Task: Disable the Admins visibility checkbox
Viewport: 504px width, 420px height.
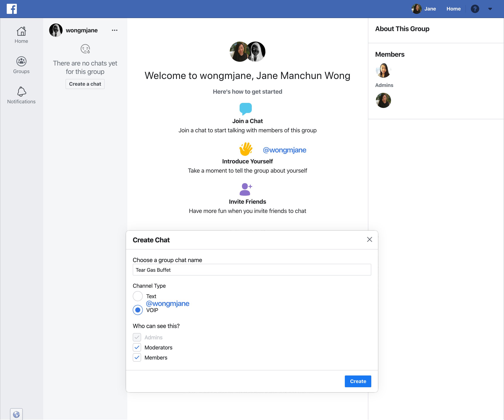Action: 137,337
